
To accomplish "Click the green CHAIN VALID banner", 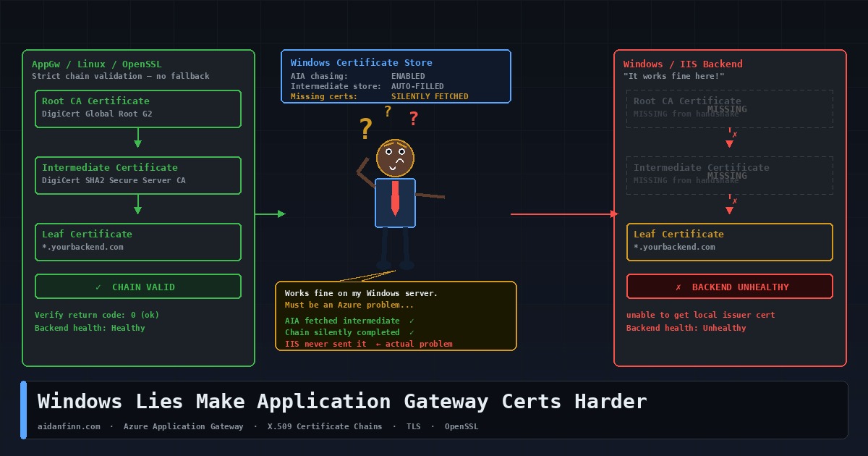I will coord(138,287).
